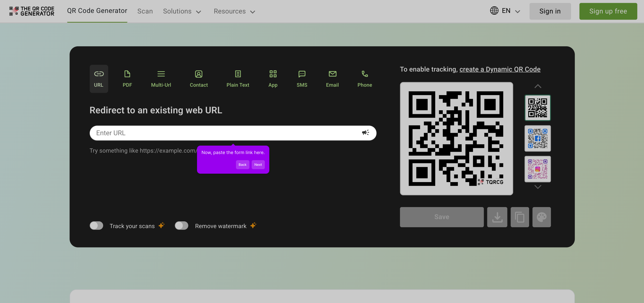Toggle Remove watermark switch

pos(182,226)
